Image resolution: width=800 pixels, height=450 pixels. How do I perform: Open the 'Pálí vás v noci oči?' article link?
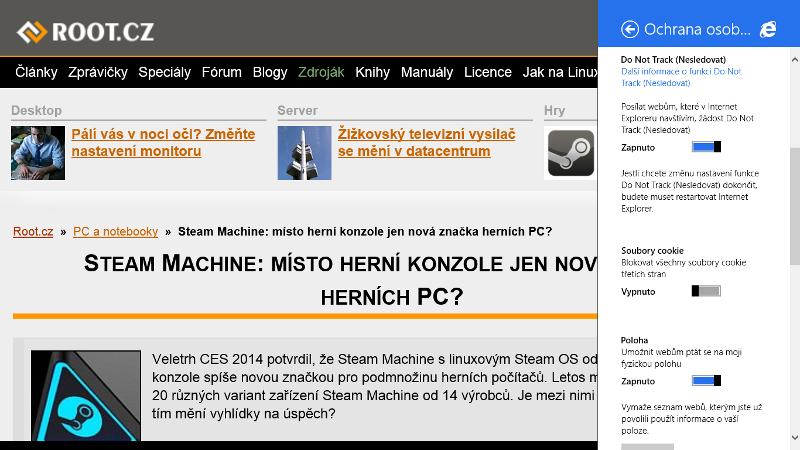(163, 142)
